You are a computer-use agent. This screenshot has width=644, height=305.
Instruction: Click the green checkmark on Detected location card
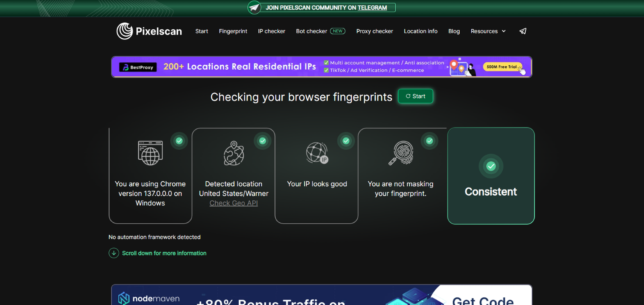click(262, 141)
